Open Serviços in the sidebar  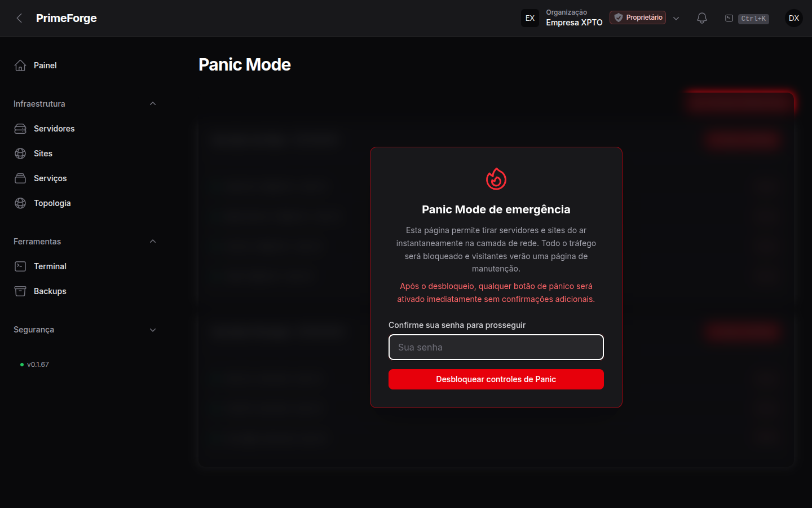(x=50, y=178)
